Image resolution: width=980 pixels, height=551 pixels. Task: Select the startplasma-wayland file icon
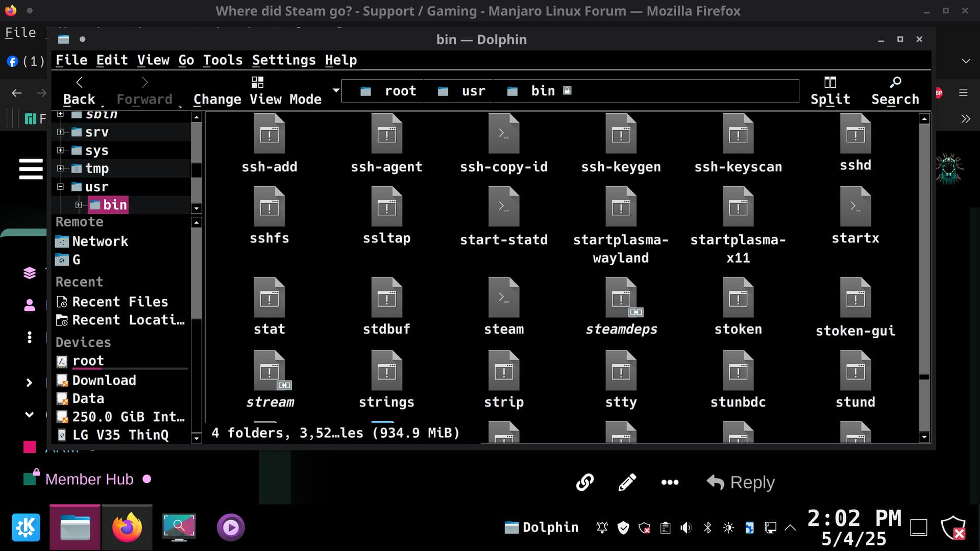[x=621, y=207]
